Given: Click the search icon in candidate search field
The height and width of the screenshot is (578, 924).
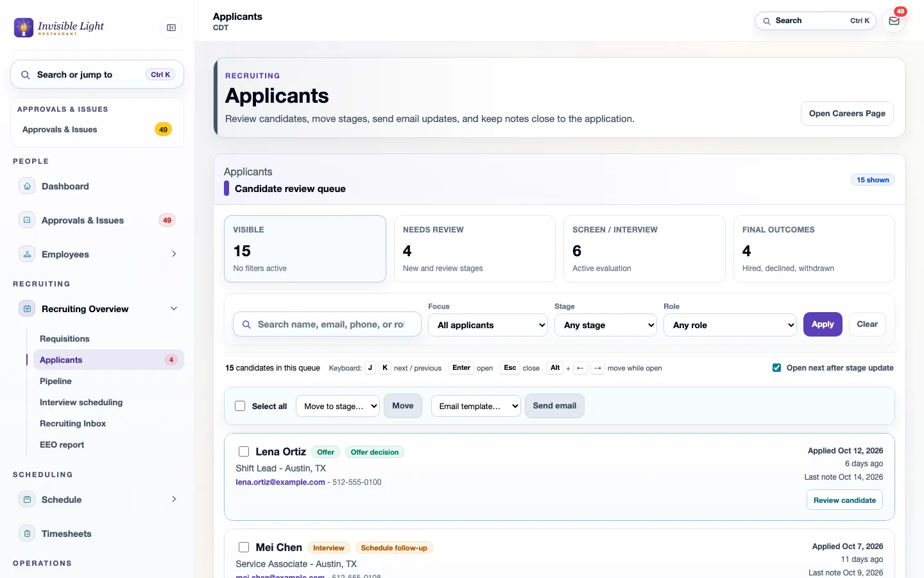Looking at the screenshot, I should (x=246, y=325).
